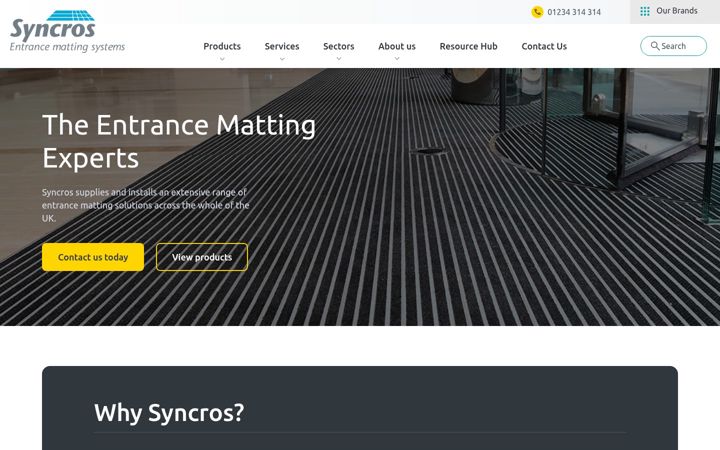
Task: Click the 'Entrance matting systems' tagline
Action: pyautogui.click(x=67, y=47)
